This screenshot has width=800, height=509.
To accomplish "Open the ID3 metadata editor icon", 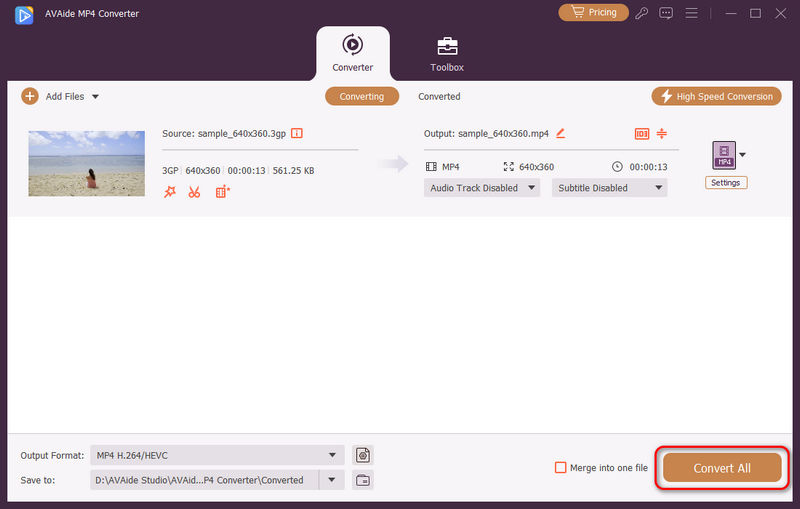I will 641,133.
